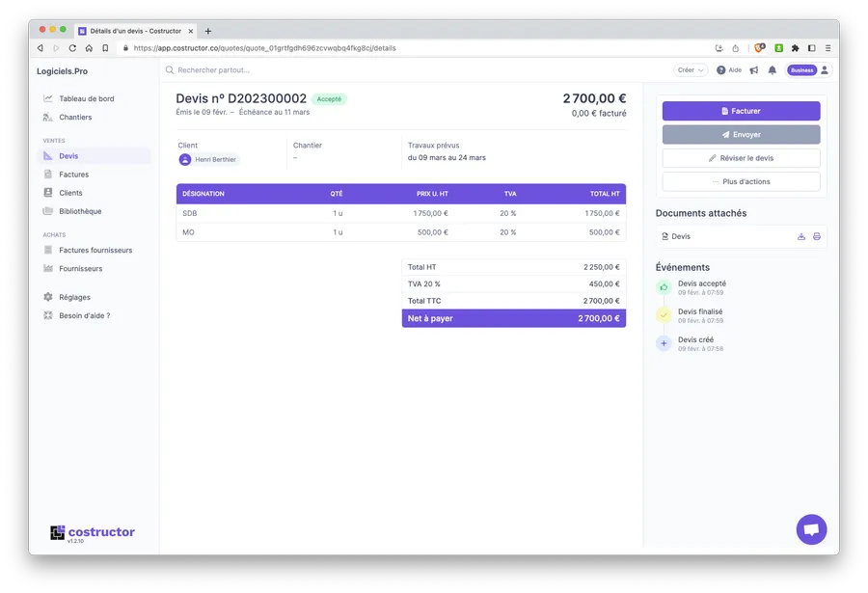Go to Factures in the sidebar

coord(73,175)
